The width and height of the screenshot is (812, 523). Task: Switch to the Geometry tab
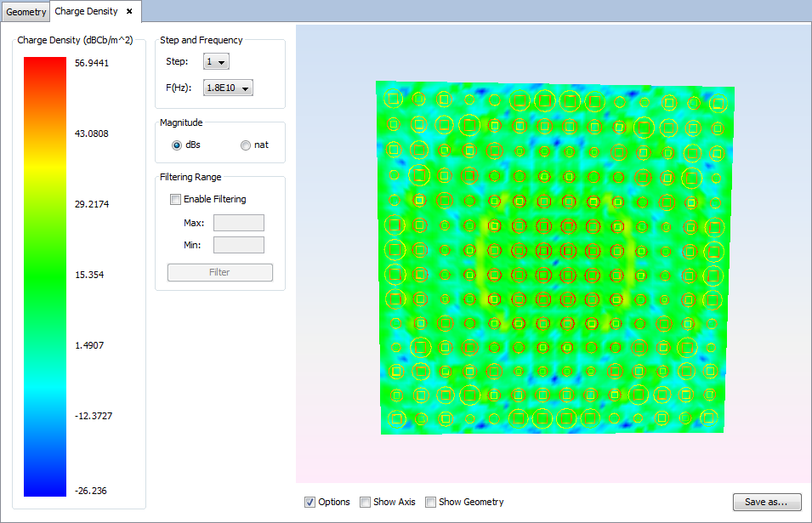pyautogui.click(x=26, y=12)
